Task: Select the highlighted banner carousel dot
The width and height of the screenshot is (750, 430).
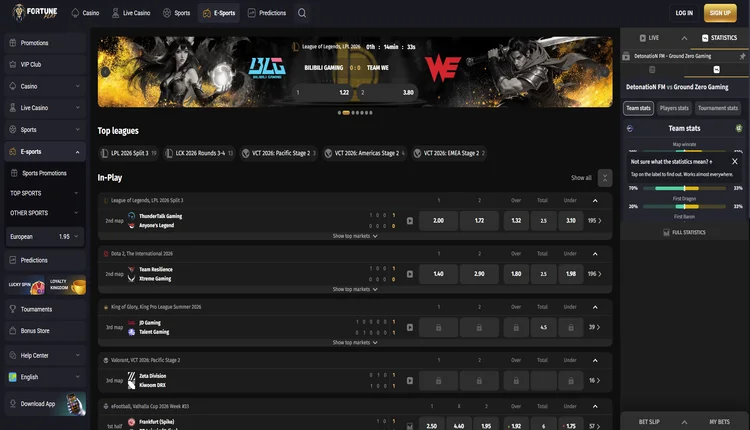Action: (346, 113)
